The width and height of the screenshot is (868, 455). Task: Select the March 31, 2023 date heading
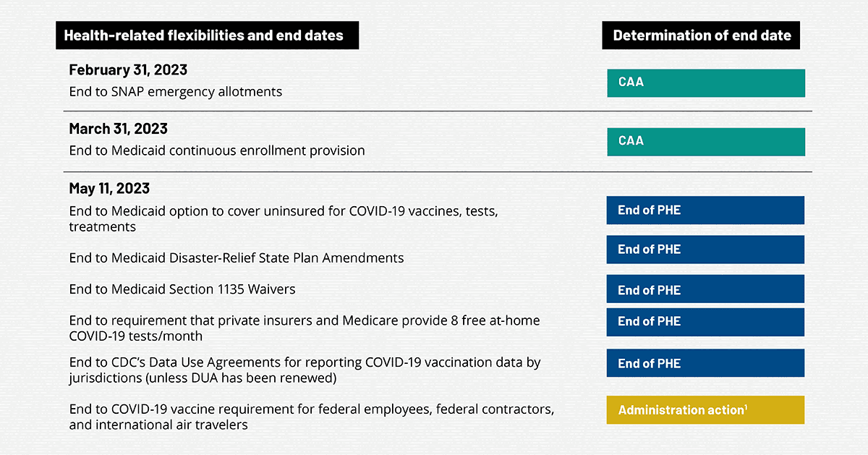click(x=118, y=129)
